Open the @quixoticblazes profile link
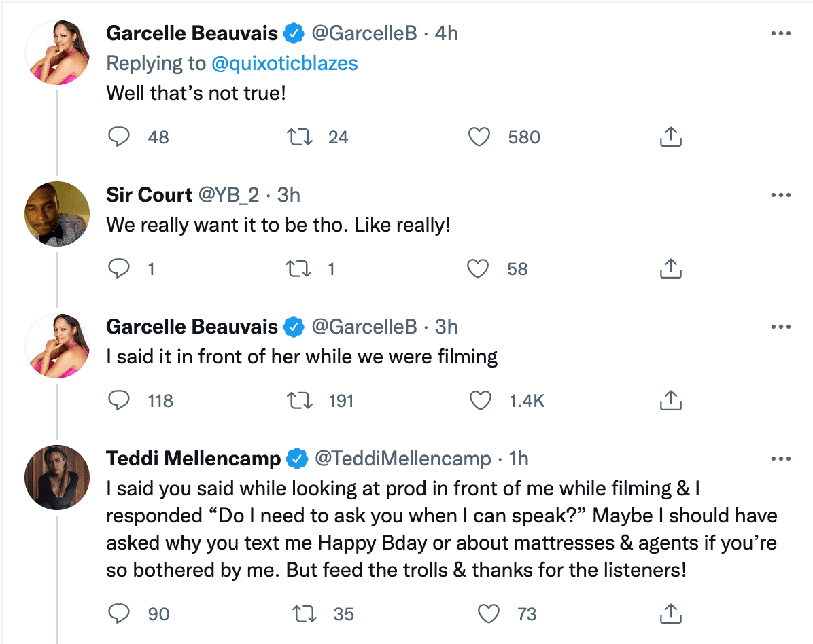This screenshot has width=813, height=644. point(285,63)
